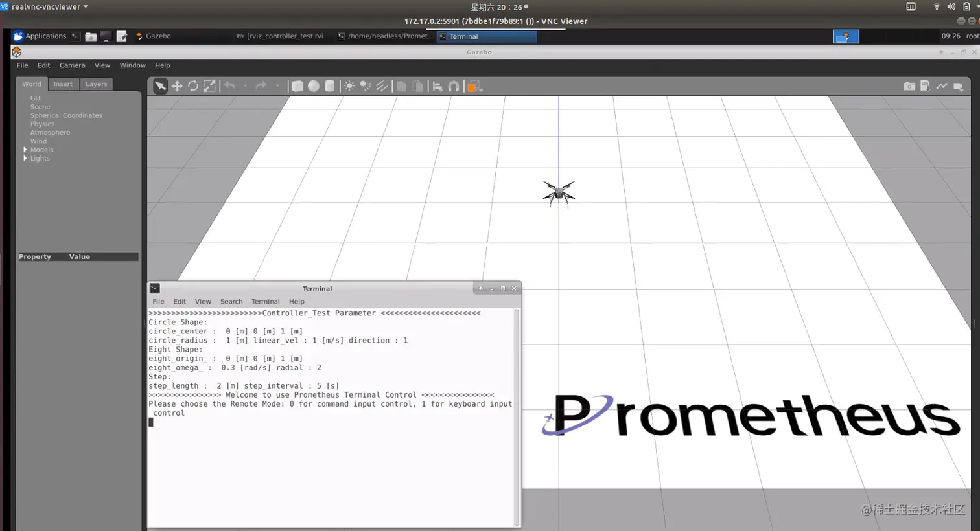Screen dimensions: 980x531
Task: Switch to the World tab
Action: [x=31, y=84]
